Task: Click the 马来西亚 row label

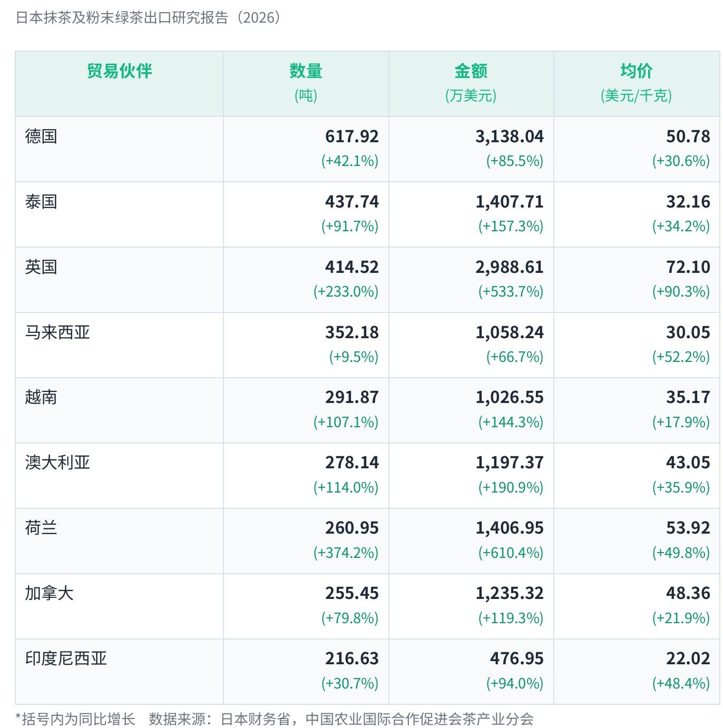Action: click(57, 332)
